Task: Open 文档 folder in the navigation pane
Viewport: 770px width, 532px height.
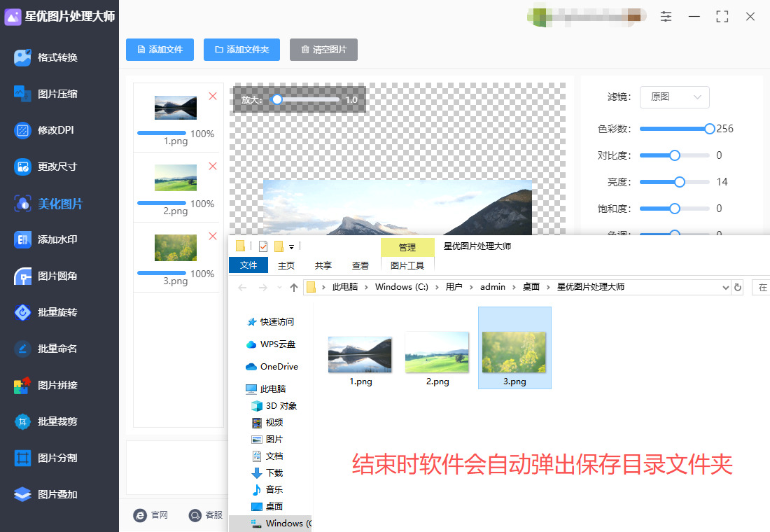Action: pos(267,456)
